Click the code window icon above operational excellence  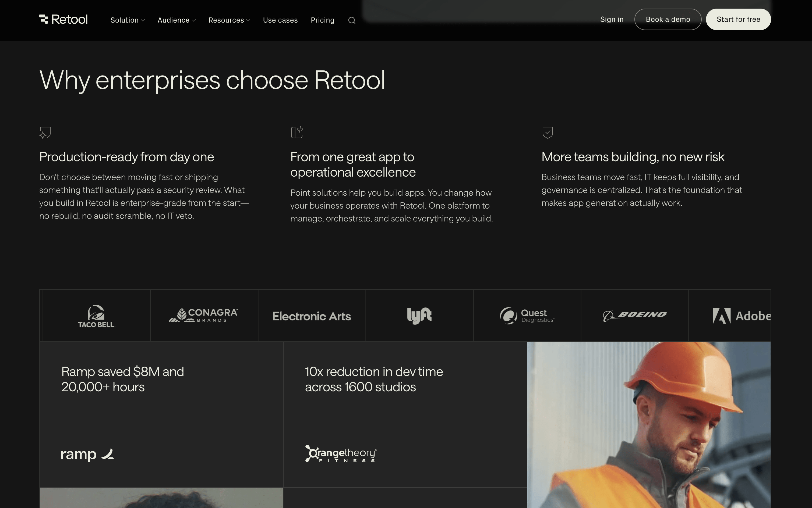297,132
